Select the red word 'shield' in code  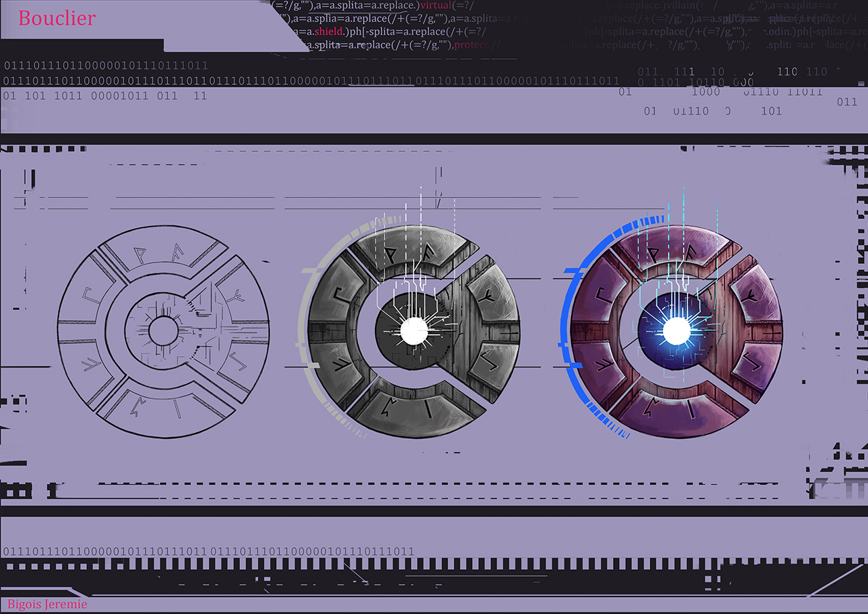pos(328,32)
